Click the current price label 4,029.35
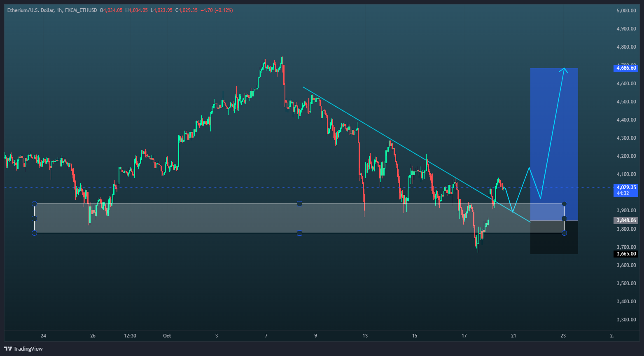The width and height of the screenshot is (644, 356). click(625, 187)
